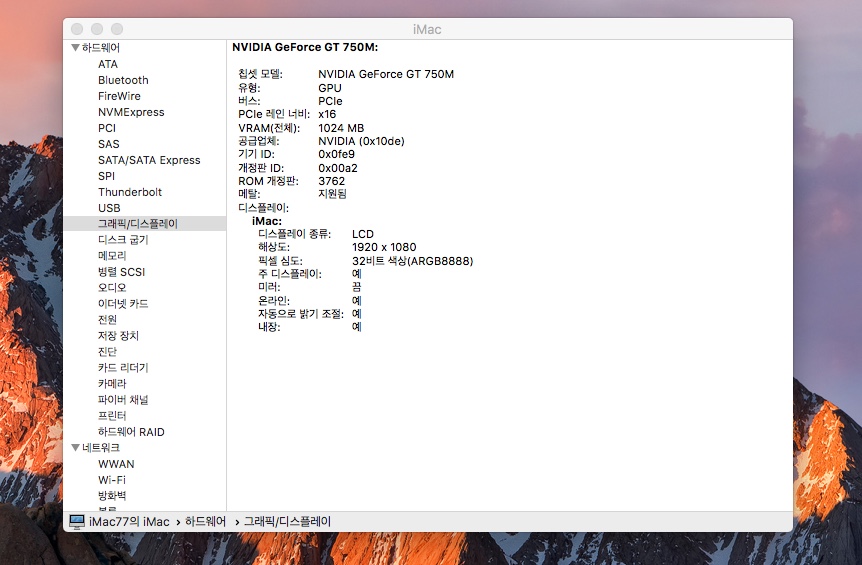Select the 그래픽/디스플레이 sidebar item

click(x=138, y=224)
